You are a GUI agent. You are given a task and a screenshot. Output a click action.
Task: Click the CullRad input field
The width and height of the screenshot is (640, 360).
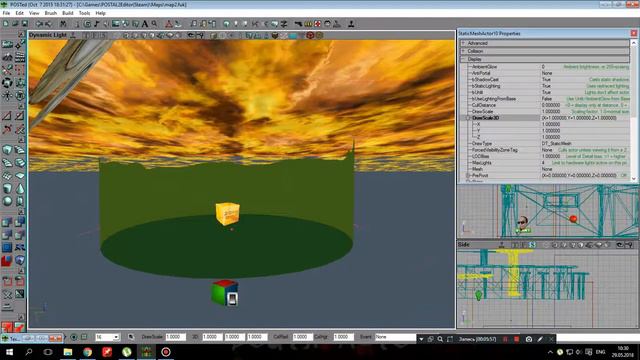tap(302, 337)
